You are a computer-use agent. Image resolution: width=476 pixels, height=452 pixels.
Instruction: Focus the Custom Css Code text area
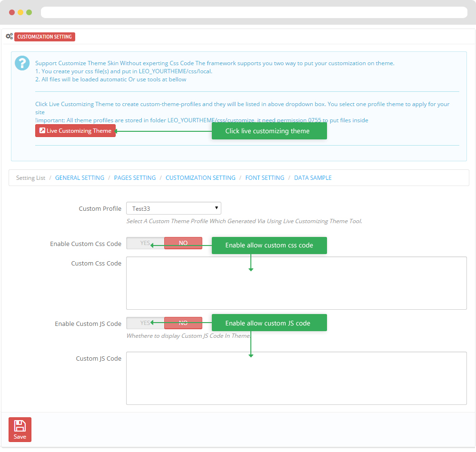(296, 283)
